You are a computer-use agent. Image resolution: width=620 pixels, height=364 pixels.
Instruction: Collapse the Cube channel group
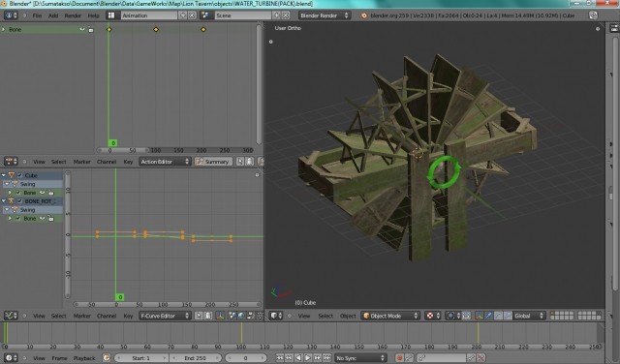click(4, 174)
